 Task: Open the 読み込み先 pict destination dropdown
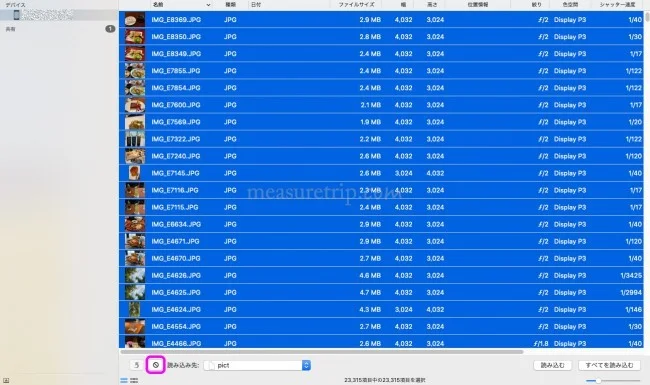(x=257, y=365)
